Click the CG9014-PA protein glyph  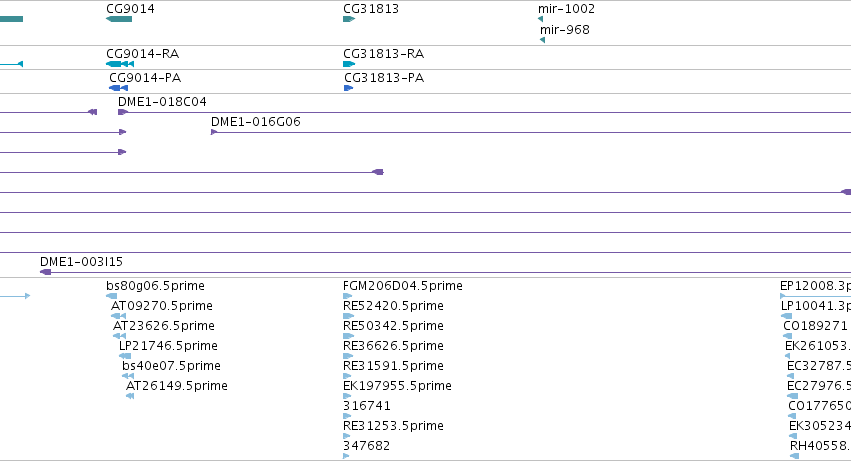click(118, 88)
